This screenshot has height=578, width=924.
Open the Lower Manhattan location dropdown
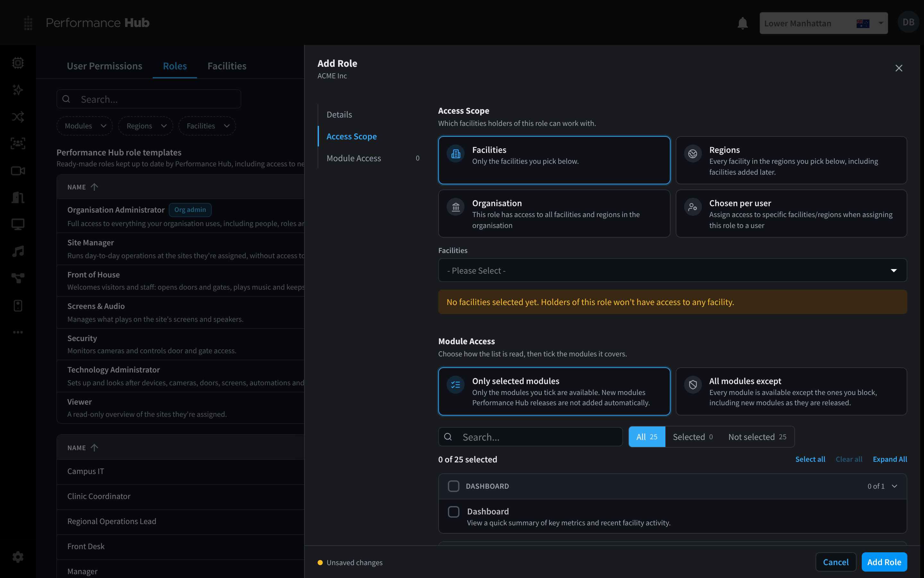(823, 23)
